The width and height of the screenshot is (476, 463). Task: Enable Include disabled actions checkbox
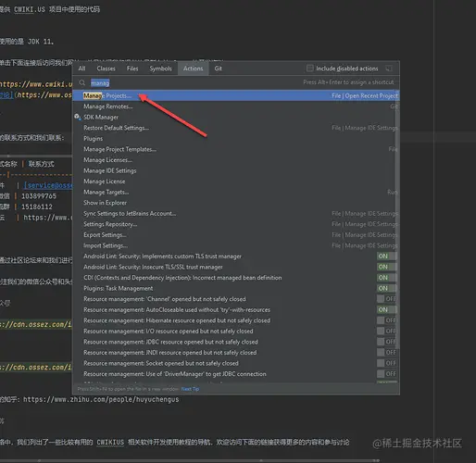pos(310,69)
